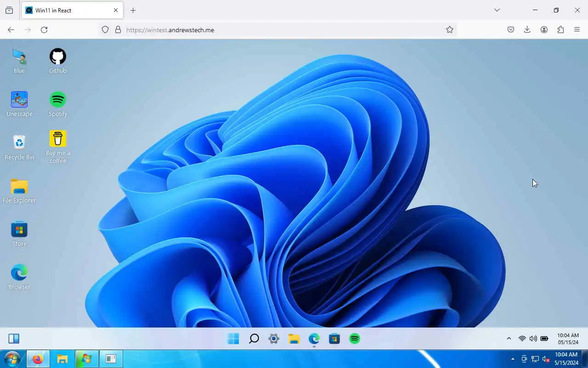Open the Firefox application menu
This screenshot has height=368, width=588.
577,29
